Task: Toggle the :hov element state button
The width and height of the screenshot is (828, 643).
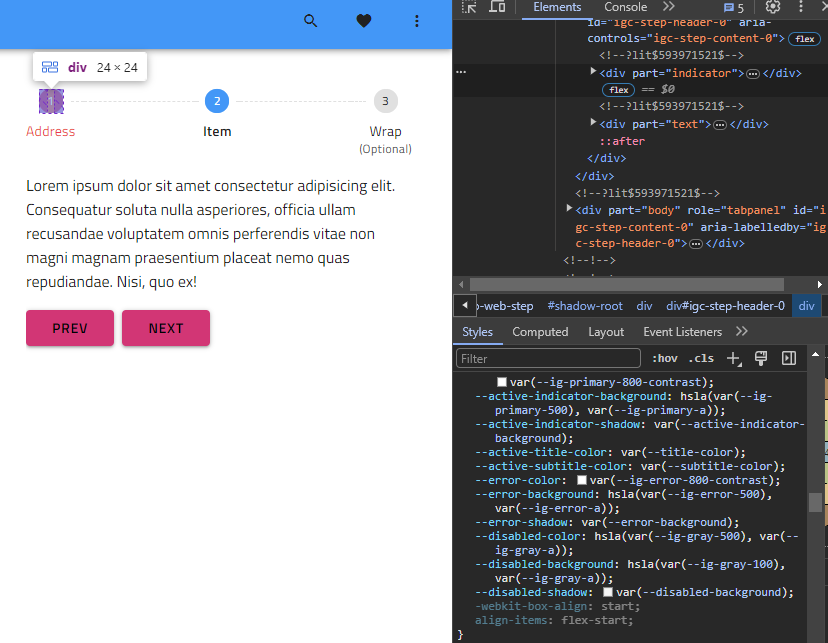Action: [x=665, y=358]
